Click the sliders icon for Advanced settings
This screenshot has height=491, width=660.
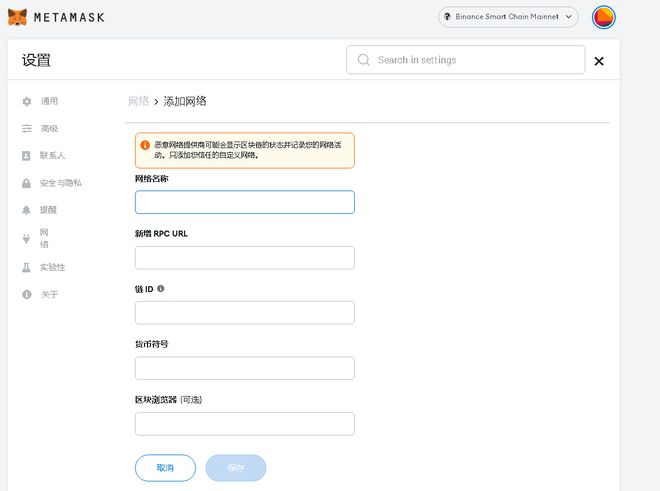point(27,128)
